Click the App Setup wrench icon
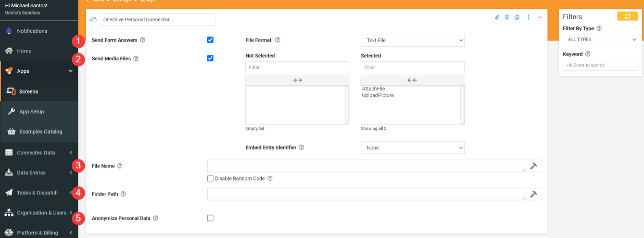 pyautogui.click(x=11, y=111)
